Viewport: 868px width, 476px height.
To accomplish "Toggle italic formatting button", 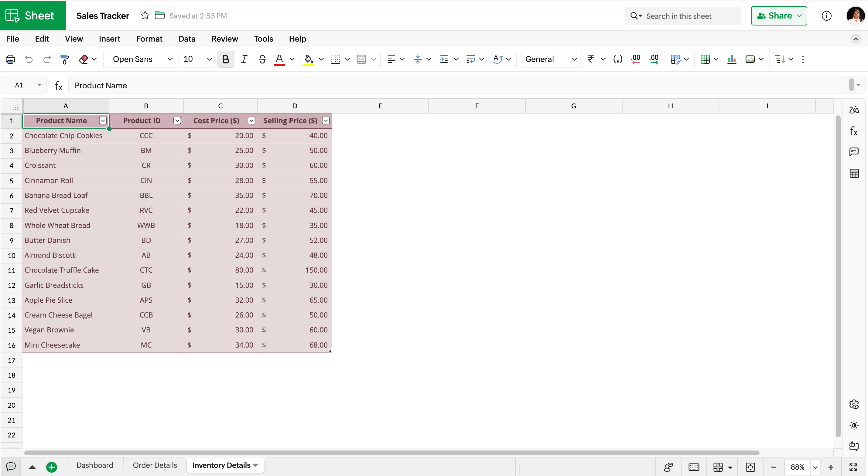I will [244, 59].
